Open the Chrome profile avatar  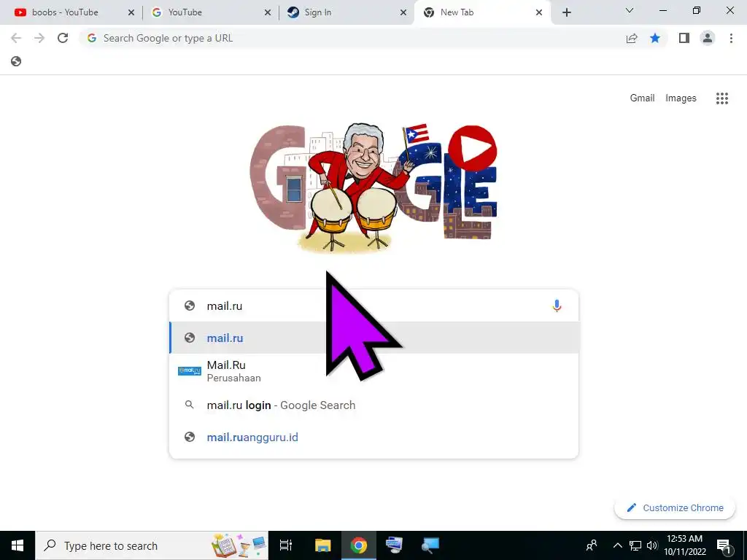point(708,38)
